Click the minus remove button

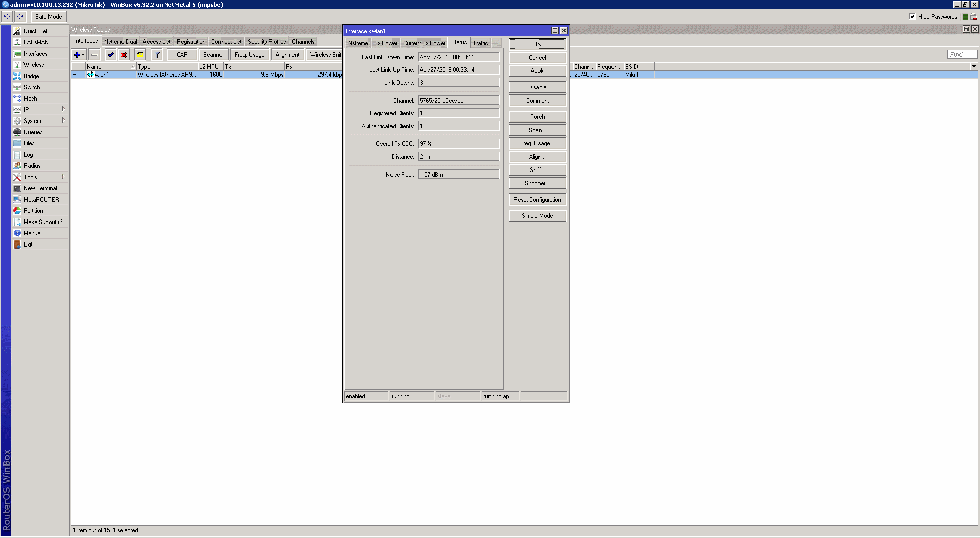click(94, 55)
